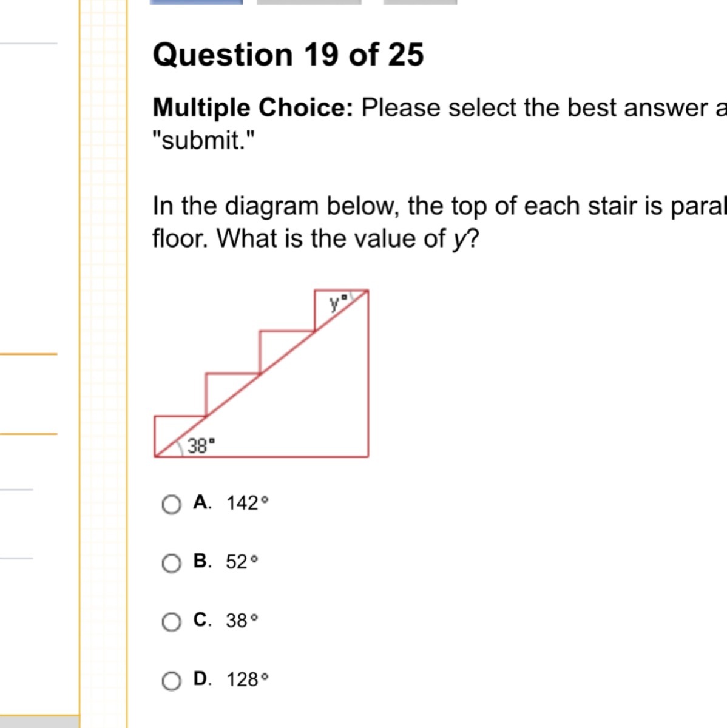727x728 pixels.
Task: Click the blue button at the top
Action: [x=196, y=2]
